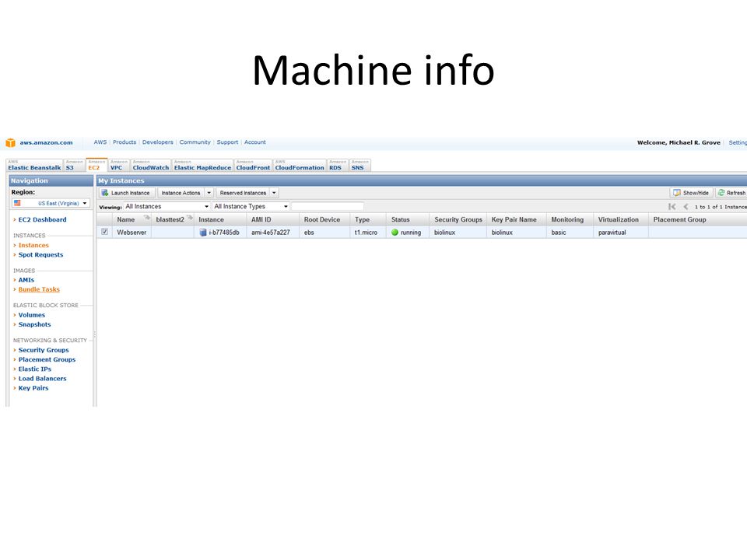Open Security Groups in the navigation
The image size is (747, 560).
coord(44,350)
